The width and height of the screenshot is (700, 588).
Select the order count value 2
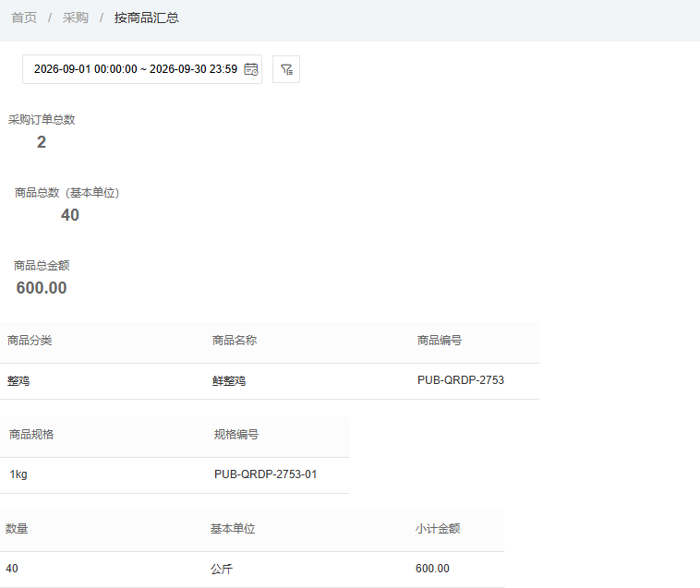click(x=41, y=142)
